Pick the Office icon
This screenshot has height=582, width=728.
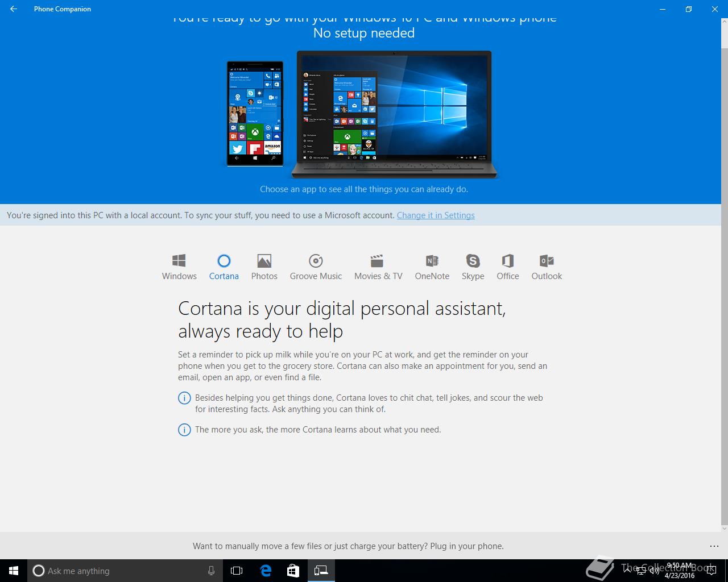508,261
